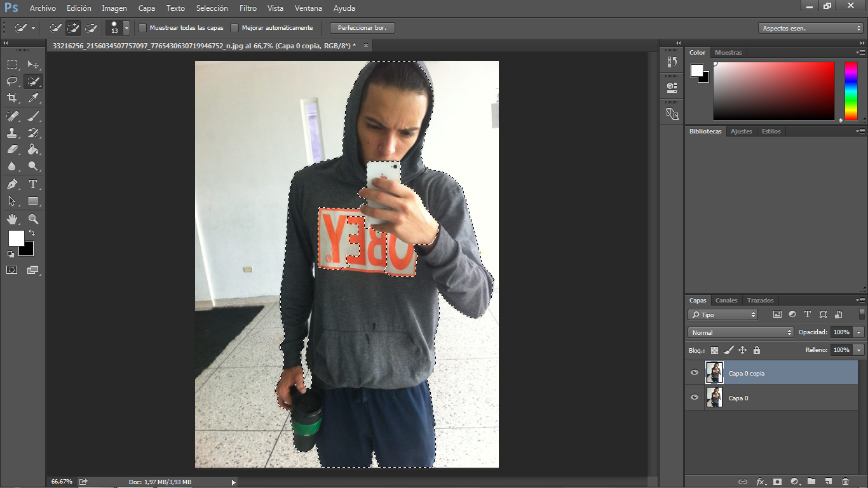
Task: Select the Rectangle shape tool
Action: (33, 201)
